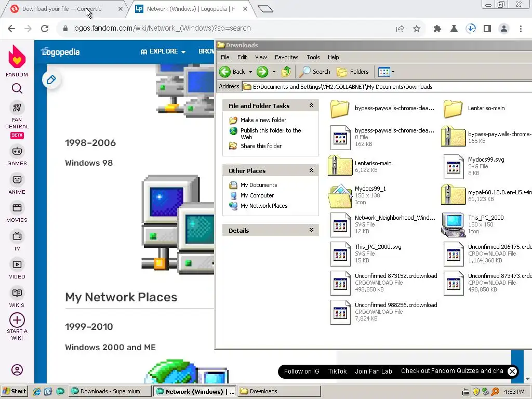532x399 pixels.
Task: Open the View menu in Downloads
Action: tap(261, 57)
